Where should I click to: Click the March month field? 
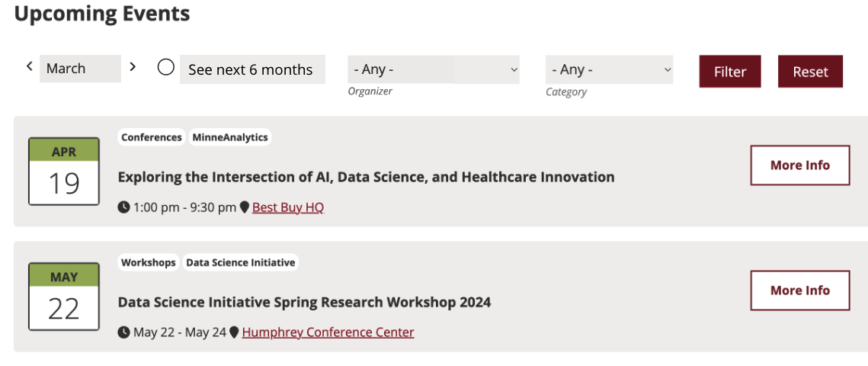[x=80, y=69]
